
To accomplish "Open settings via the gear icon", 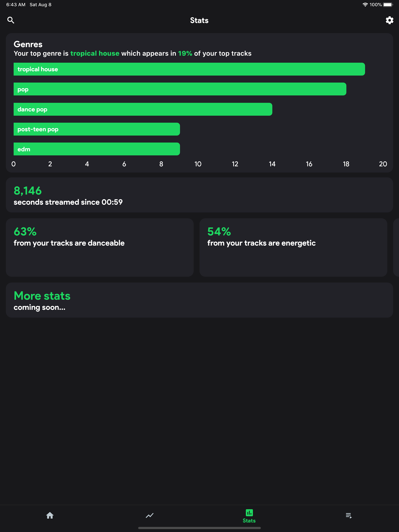I will (x=389, y=20).
